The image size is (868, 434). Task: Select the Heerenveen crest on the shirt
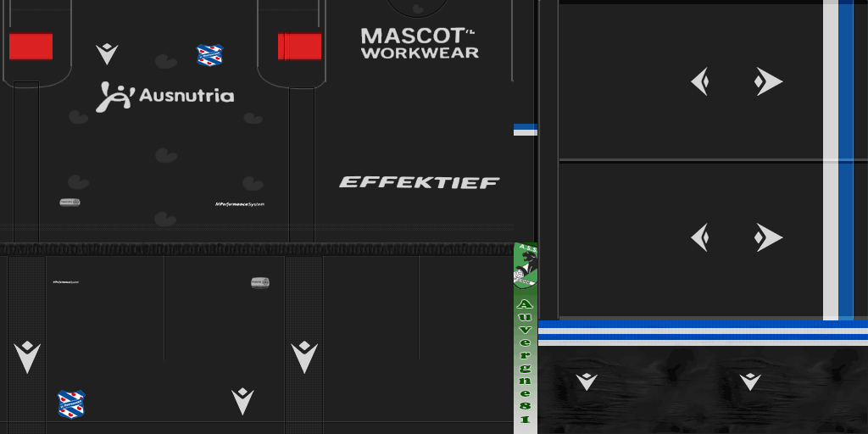[209, 56]
